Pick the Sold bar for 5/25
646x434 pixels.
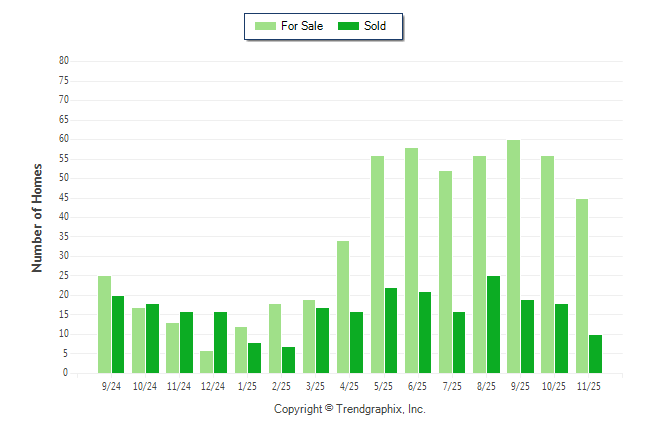coord(391,331)
